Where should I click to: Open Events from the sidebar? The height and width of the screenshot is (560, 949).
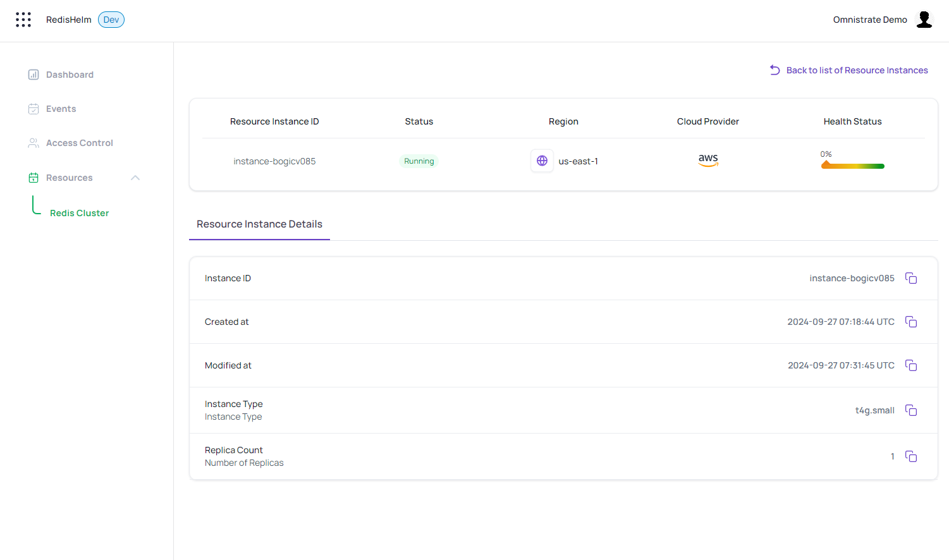pos(61,109)
